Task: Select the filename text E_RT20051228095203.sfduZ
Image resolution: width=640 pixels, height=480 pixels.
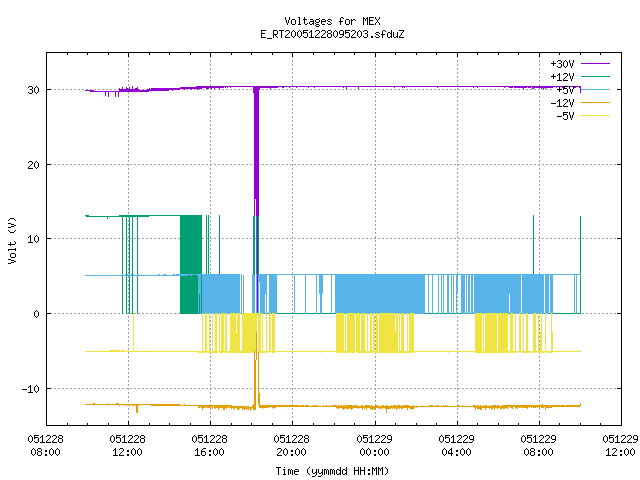Action: click(332, 34)
